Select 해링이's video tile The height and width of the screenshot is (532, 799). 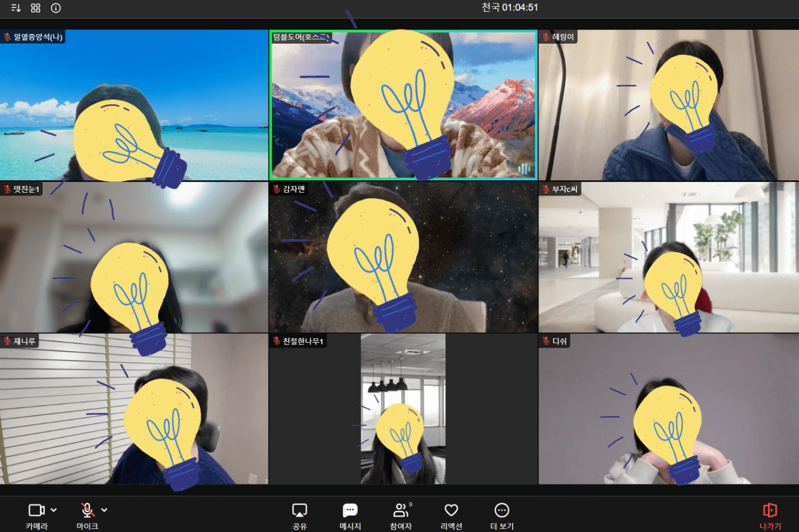pos(669,105)
